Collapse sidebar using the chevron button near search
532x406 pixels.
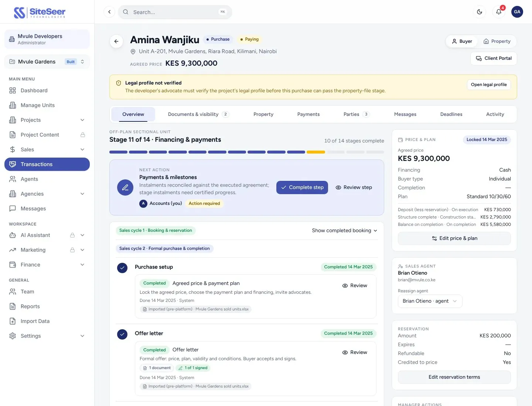pos(109,12)
